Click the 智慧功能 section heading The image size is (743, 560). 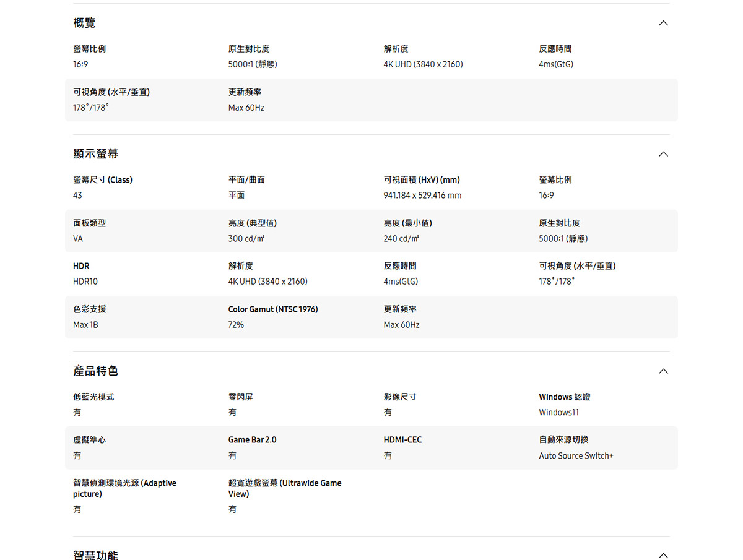click(95, 554)
